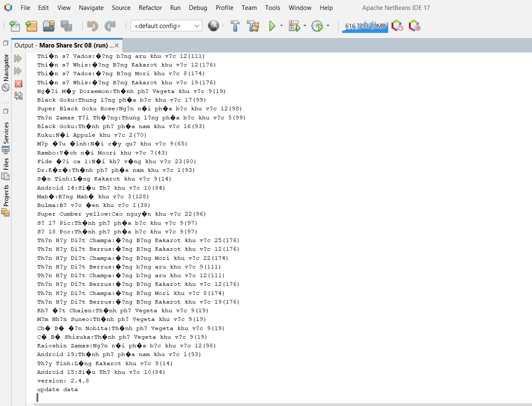Close the Output tab with X
Viewport: 532px width, 406px height.
[x=117, y=45]
